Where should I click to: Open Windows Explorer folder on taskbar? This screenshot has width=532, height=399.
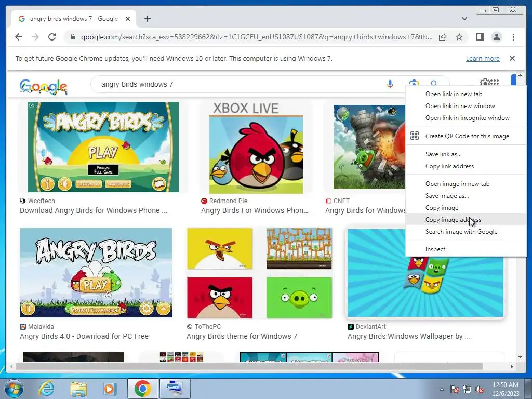(x=78, y=389)
